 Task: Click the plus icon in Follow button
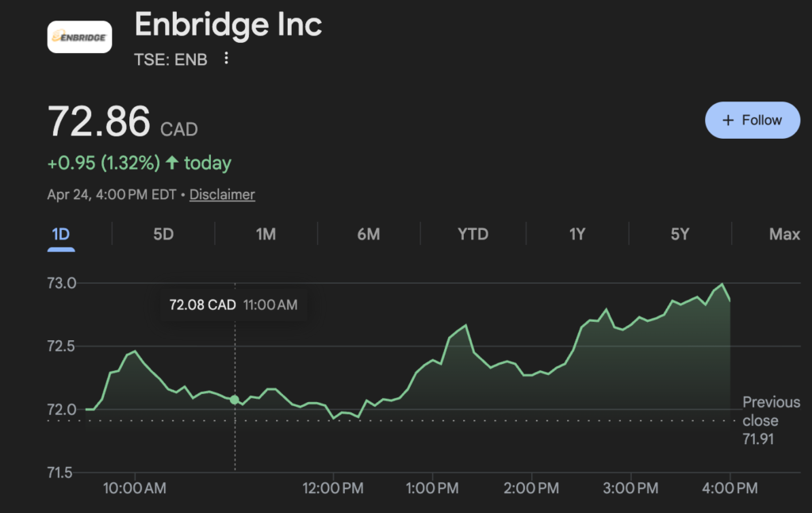tap(728, 121)
